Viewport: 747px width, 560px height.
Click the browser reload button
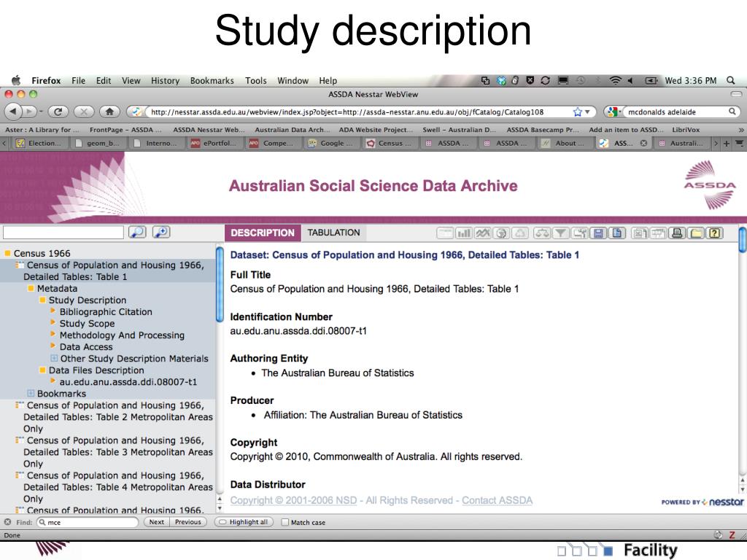click(x=58, y=112)
